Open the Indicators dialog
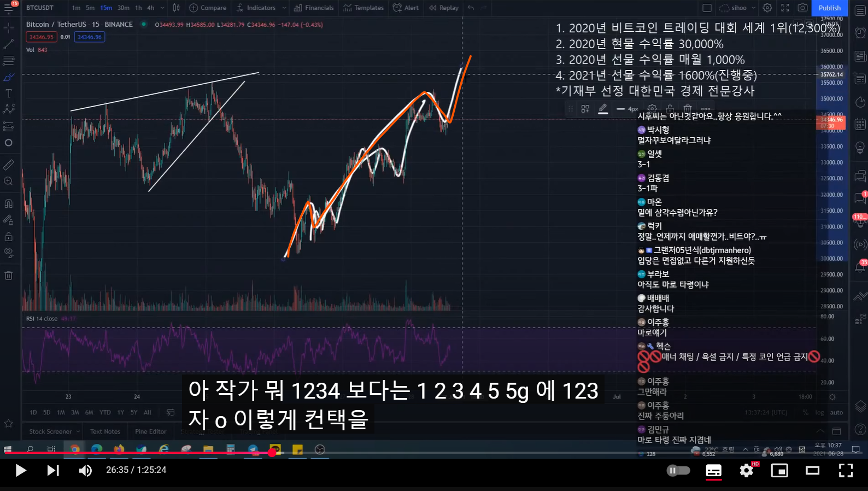Image resolution: width=868 pixels, height=491 pixels. coord(256,8)
